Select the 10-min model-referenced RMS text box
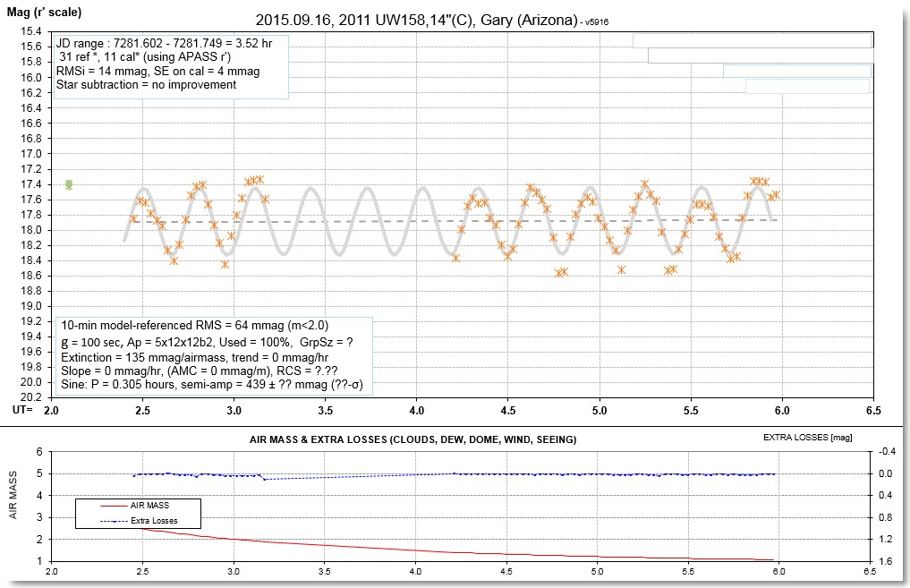Image resolution: width=910 pixels, height=588 pixels. 215,354
